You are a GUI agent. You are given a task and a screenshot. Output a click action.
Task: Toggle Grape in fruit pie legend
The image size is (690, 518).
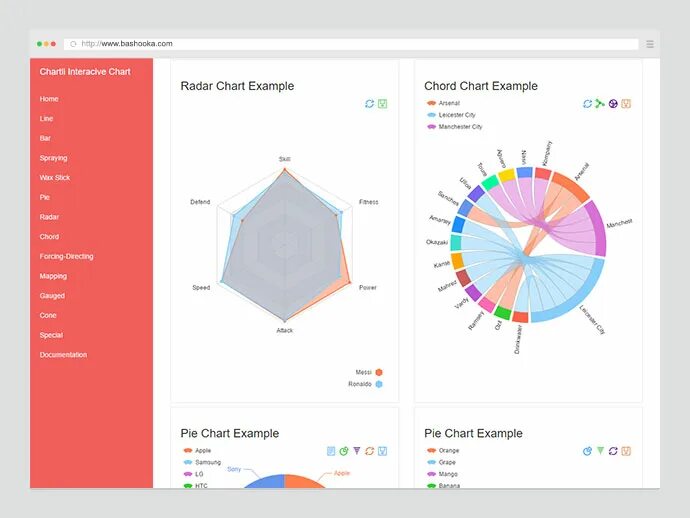coord(441,463)
